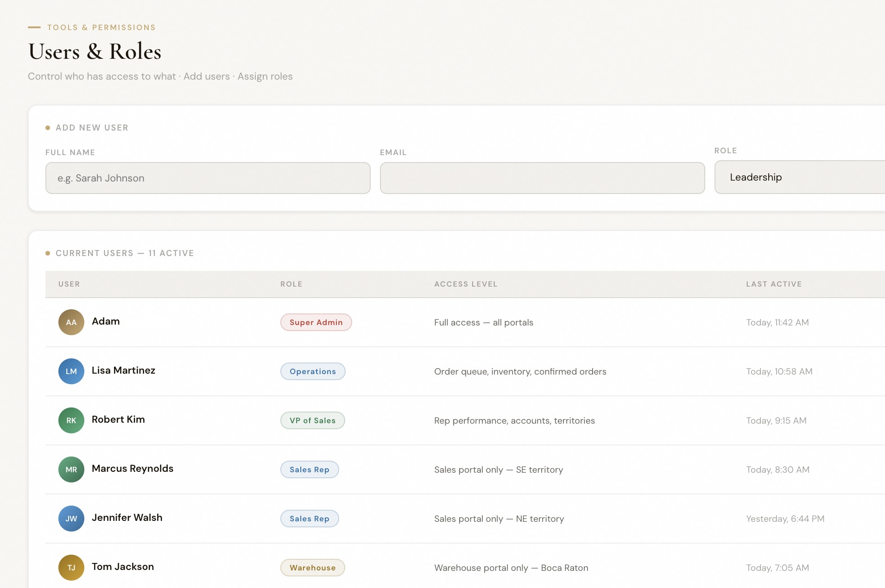This screenshot has height=588, width=885.
Task: Click 'Sales portal only — NE territory'
Action: tap(499, 519)
